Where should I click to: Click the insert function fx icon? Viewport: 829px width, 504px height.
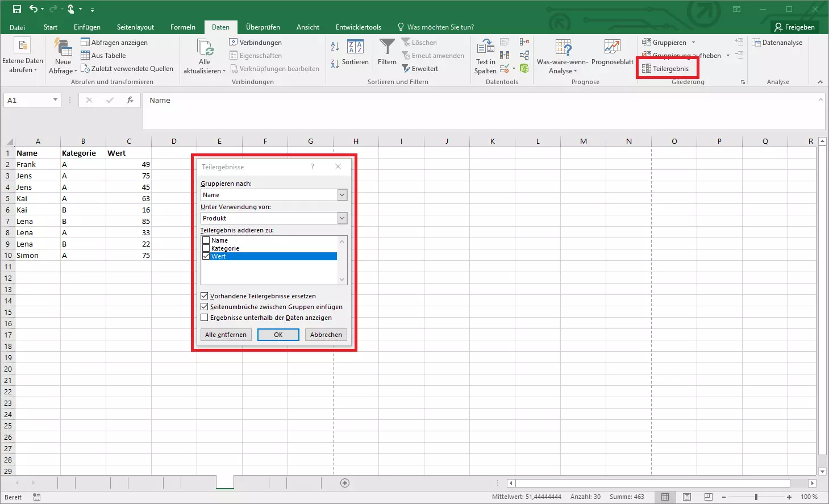click(x=130, y=100)
